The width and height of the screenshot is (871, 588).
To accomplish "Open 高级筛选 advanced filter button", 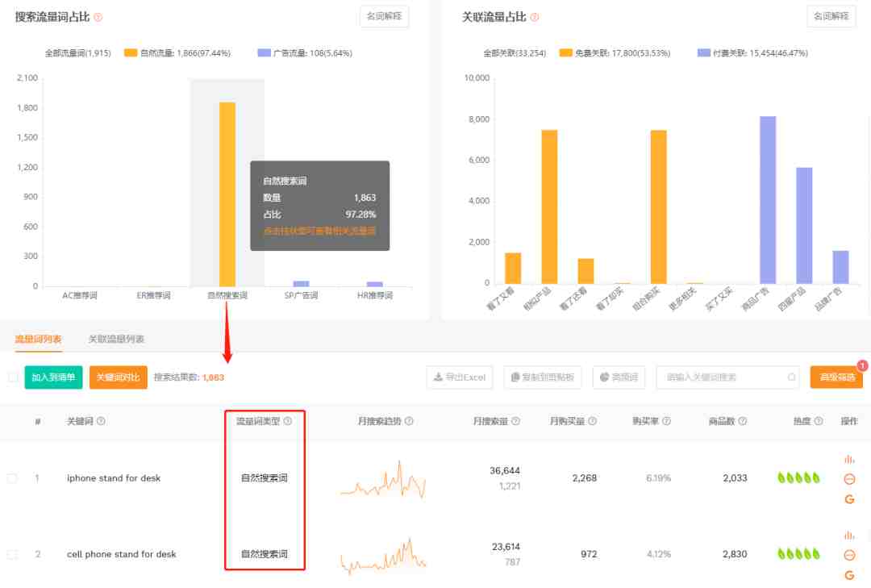I will (836, 377).
